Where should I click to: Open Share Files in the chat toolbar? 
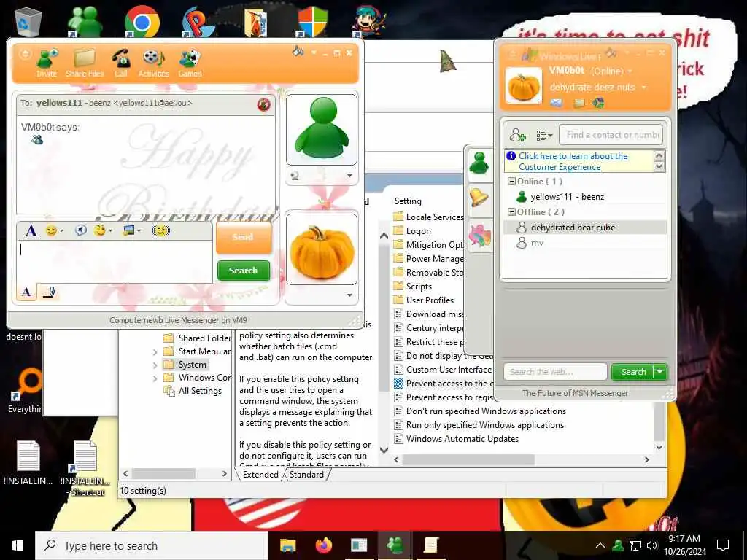(x=85, y=63)
